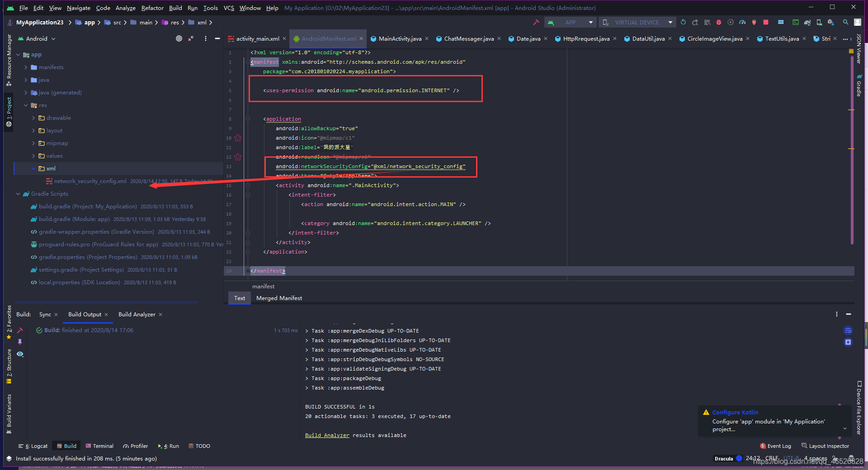Hide the Build panel minus button
Image resolution: width=868 pixels, height=470 pixels.
[849, 314]
